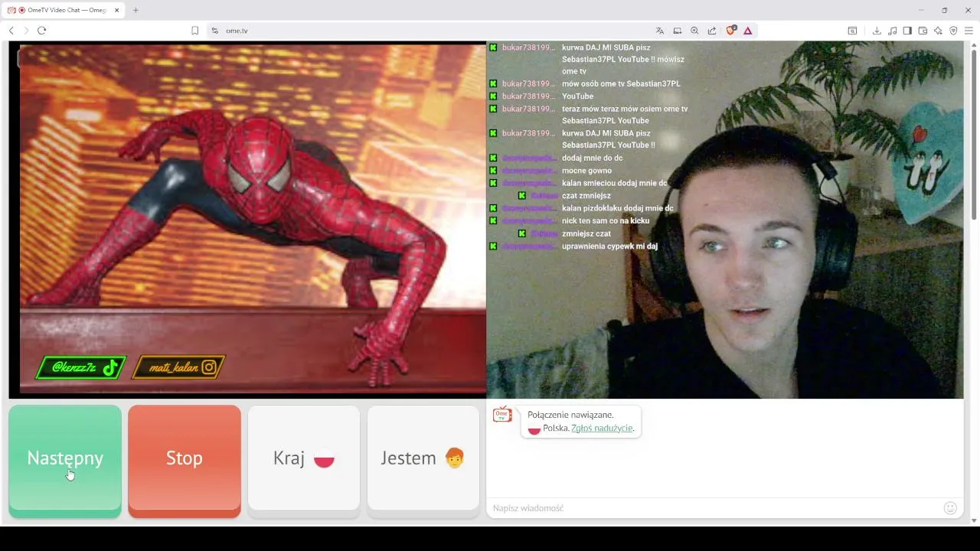The width and height of the screenshot is (980, 551).
Task: Open the Brave VPN shield icon
Action: (x=953, y=31)
